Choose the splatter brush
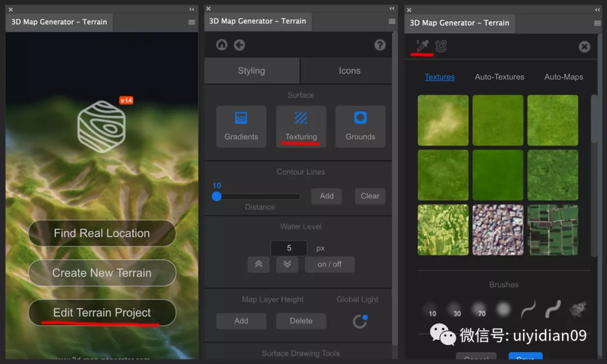607x364 pixels. tap(578, 310)
